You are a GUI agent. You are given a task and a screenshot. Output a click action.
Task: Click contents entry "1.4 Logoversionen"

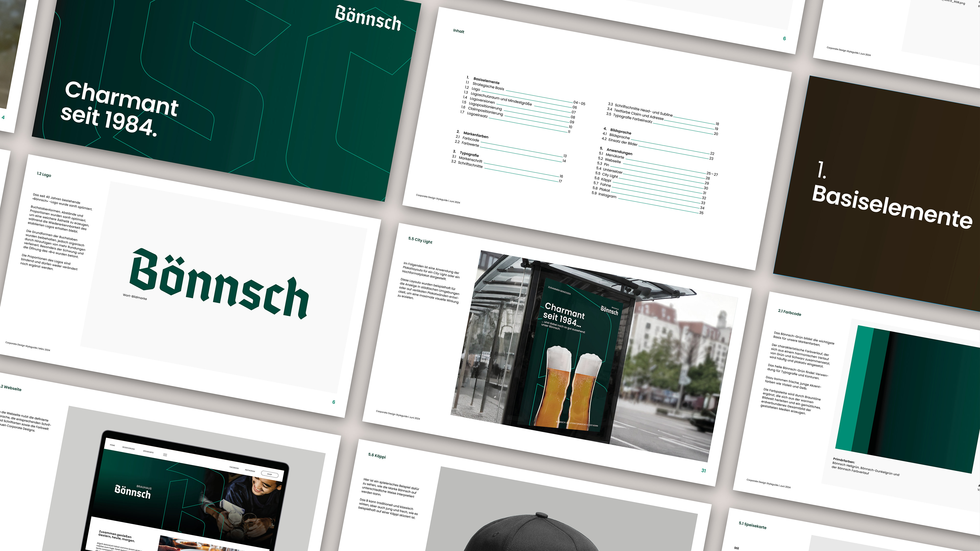479,100
